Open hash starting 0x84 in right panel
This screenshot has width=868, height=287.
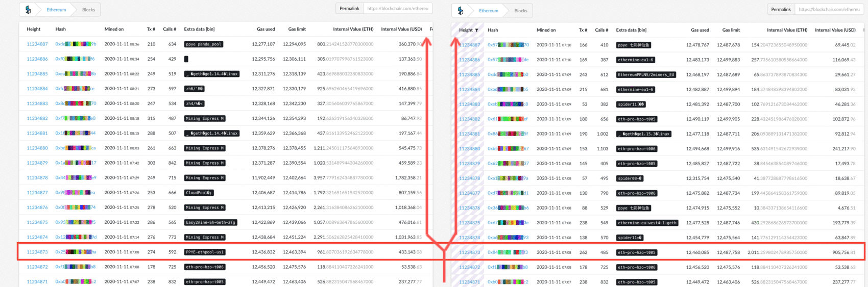tap(508, 253)
